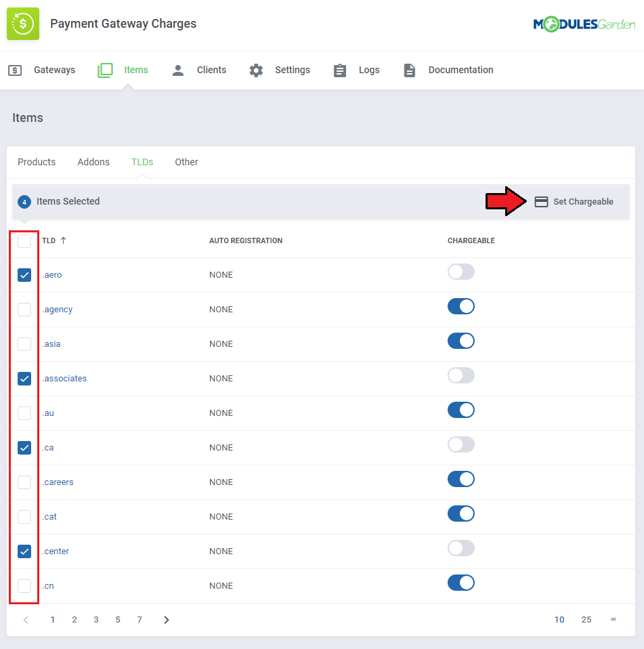Tick the select-all checkbox in the header

pos(24,241)
